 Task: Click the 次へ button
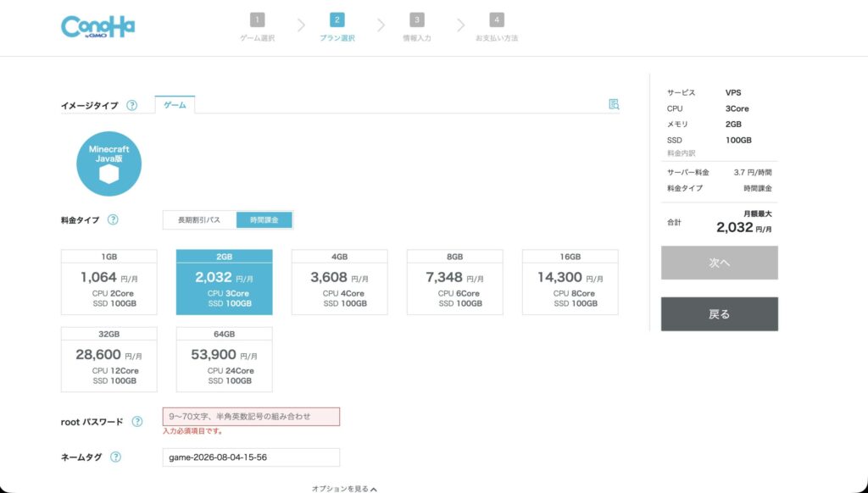(x=719, y=263)
